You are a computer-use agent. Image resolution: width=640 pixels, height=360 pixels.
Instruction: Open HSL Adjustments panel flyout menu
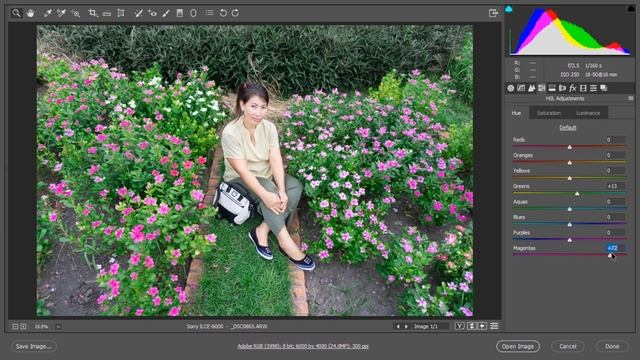tap(631, 98)
